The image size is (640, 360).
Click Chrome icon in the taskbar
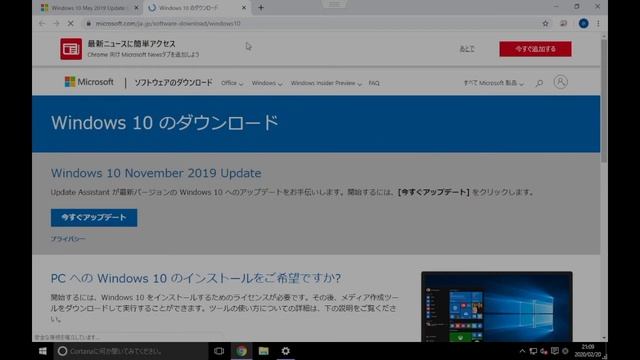coord(241,351)
